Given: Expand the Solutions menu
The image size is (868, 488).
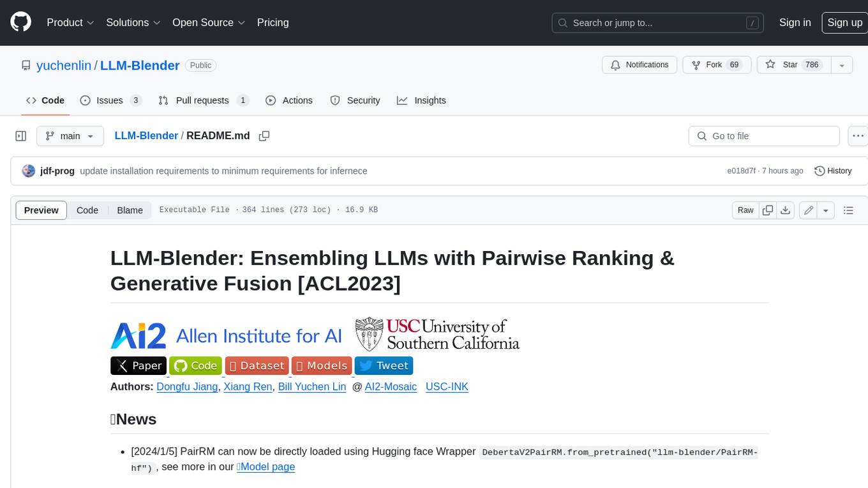Looking at the screenshot, I should tap(133, 22).
